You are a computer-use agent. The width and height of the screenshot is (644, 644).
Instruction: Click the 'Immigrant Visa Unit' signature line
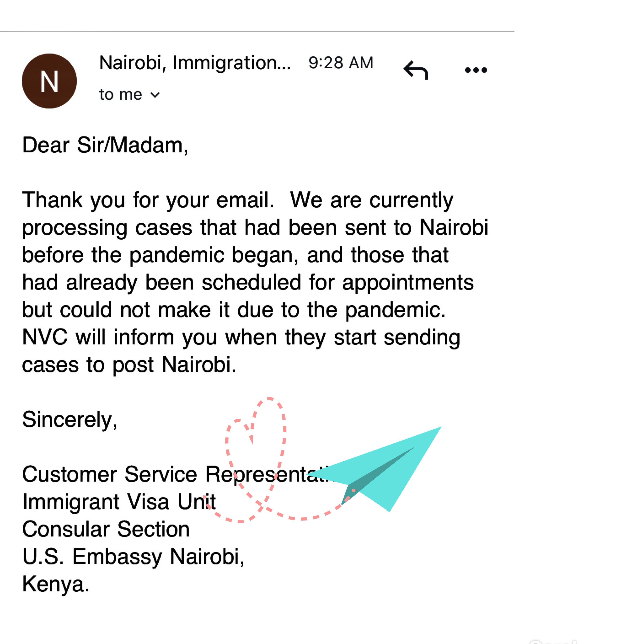point(119,502)
